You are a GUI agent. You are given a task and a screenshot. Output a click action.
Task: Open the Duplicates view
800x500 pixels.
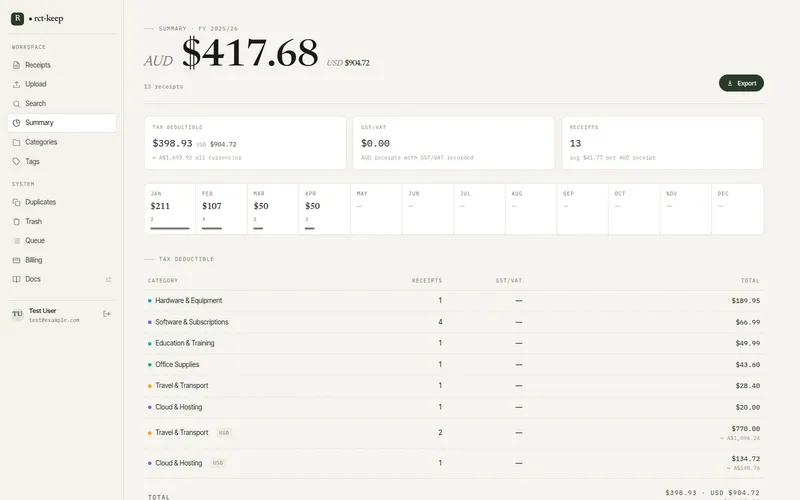pyautogui.click(x=62, y=202)
